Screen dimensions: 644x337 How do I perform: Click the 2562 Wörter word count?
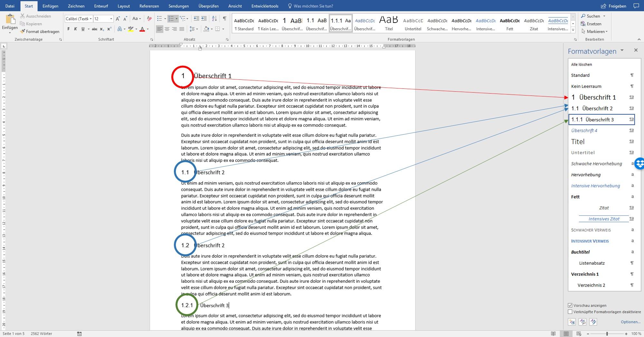(x=42, y=334)
